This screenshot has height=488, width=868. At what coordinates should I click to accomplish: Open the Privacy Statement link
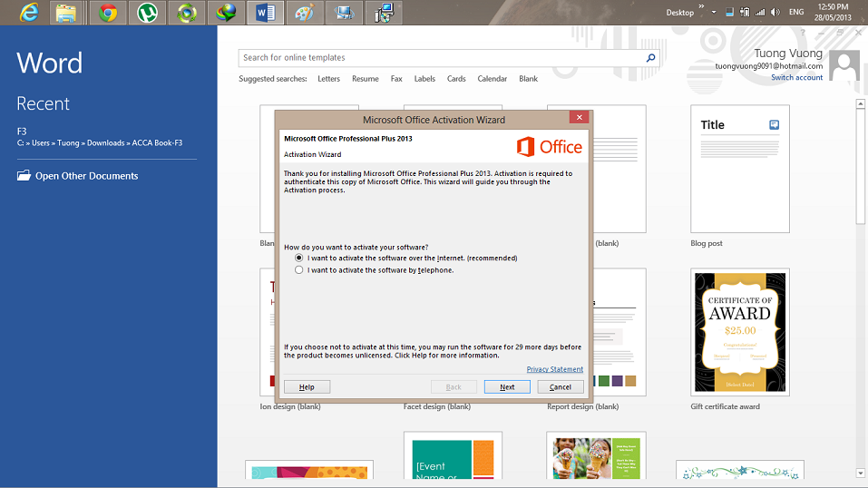[555, 369]
